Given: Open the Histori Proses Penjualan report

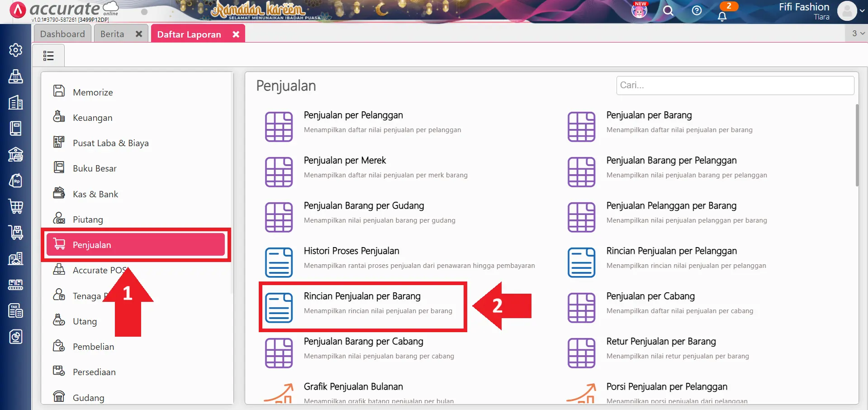Looking at the screenshot, I should (x=351, y=251).
